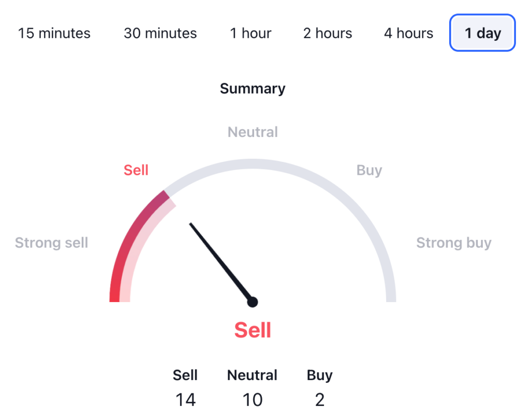Image resolution: width=530 pixels, height=420 pixels.
Task: Open the 2 hours timeframe tab
Action: click(328, 34)
